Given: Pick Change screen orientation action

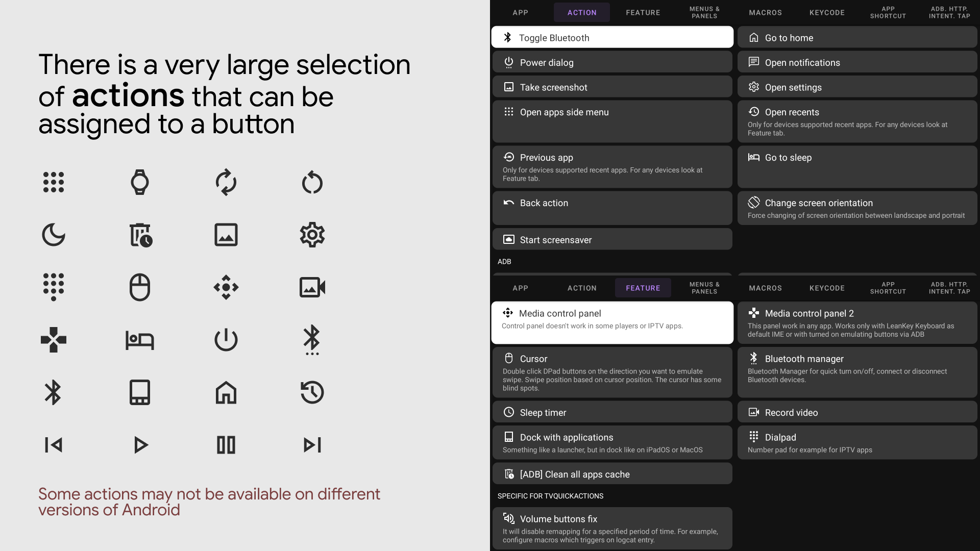Looking at the screenshot, I should tap(857, 208).
